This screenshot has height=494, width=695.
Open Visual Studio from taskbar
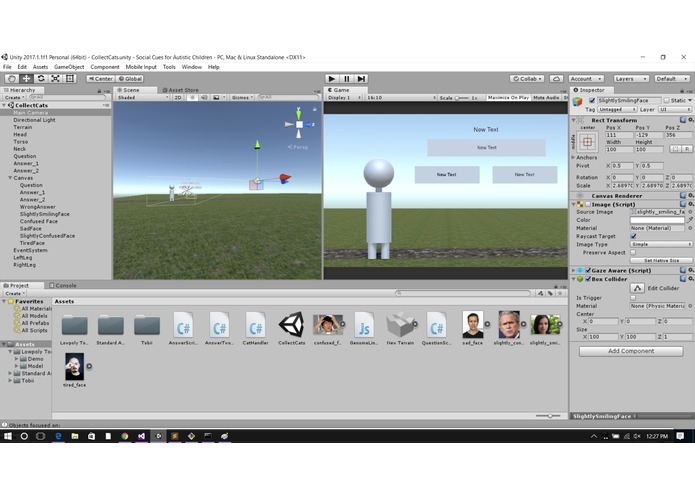click(141, 436)
